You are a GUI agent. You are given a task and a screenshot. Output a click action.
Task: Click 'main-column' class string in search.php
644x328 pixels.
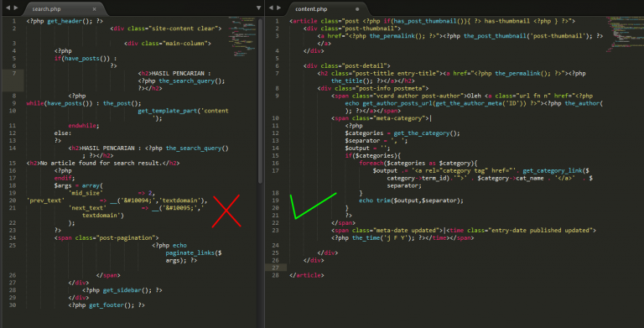184,43
